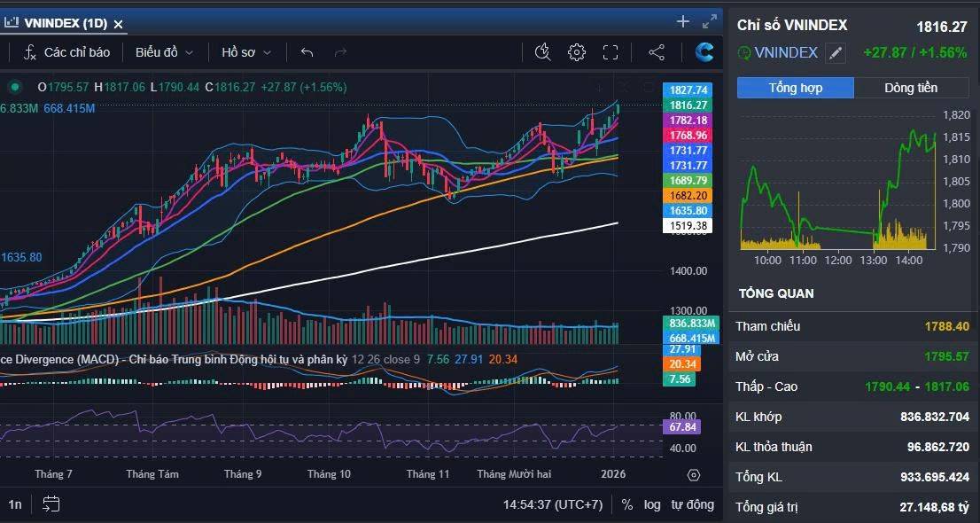The image size is (980, 523).
Task: Expand the Hồ sơ dropdown
Action: coord(246,52)
